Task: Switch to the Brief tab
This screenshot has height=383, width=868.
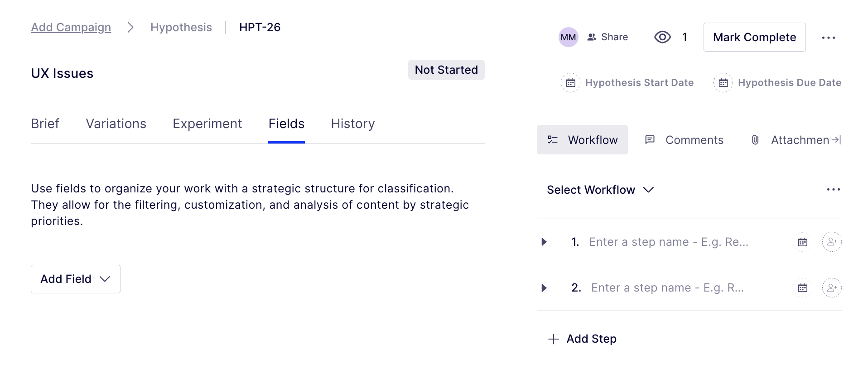Action: click(x=45, y=124)
